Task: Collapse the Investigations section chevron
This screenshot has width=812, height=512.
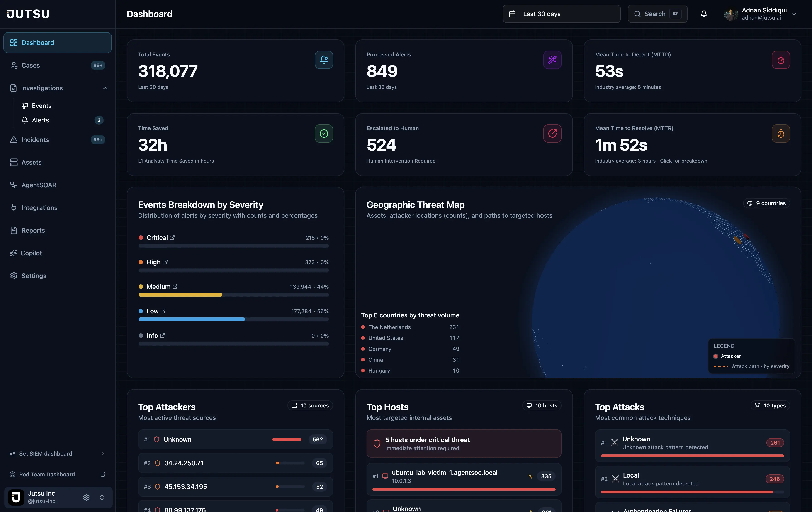Action: pos(105,88)
